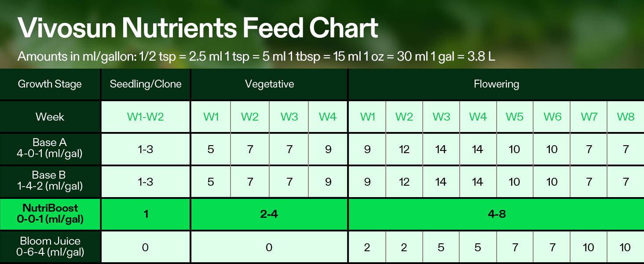The width and height of the screenshot is (644, 264).
Task: Click NutriBoost's 2-4 vegetative cell
Action: click(269, 214)
